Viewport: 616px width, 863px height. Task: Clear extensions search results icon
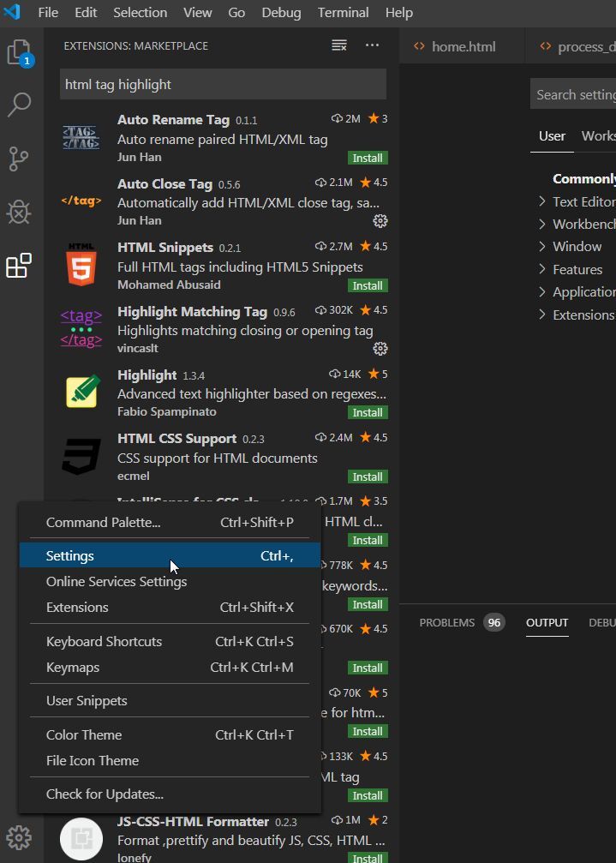point(339,45)
